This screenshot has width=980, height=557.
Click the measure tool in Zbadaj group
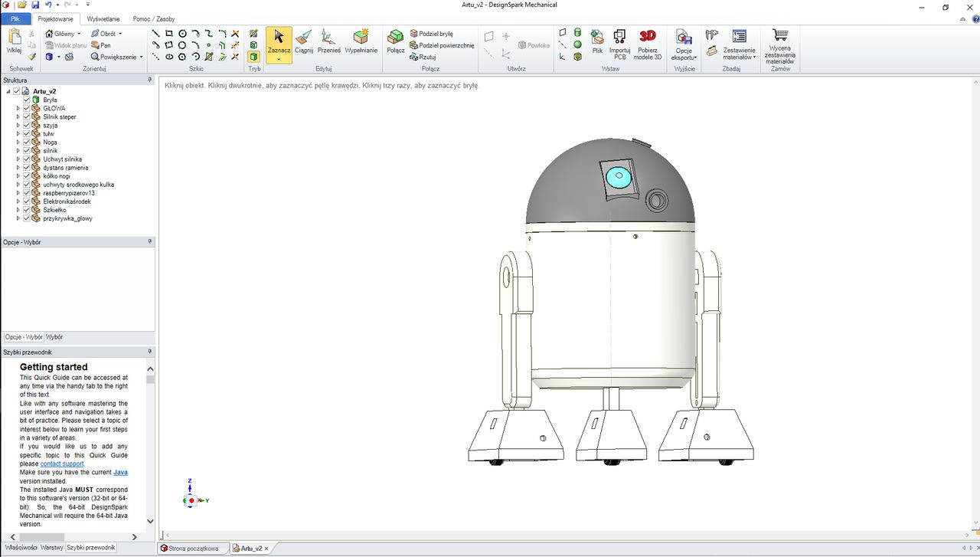[x=712, y=34]
